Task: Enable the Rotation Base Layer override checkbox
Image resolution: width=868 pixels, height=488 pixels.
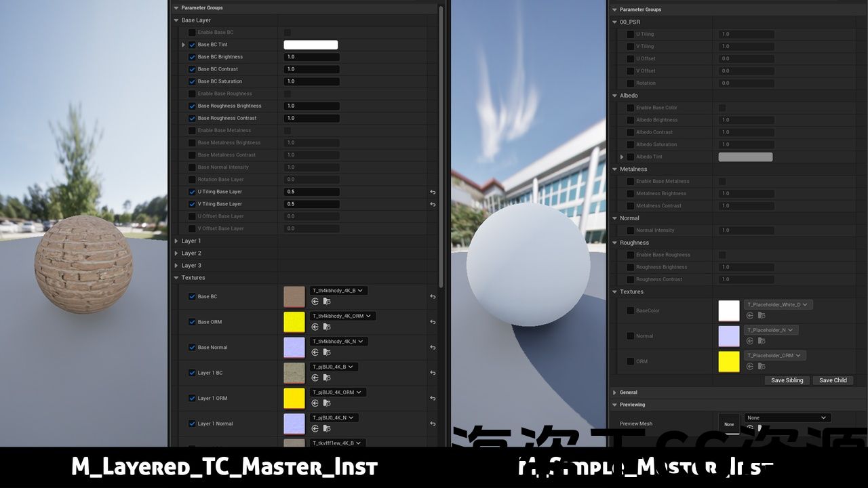Action: coord(192,180)
